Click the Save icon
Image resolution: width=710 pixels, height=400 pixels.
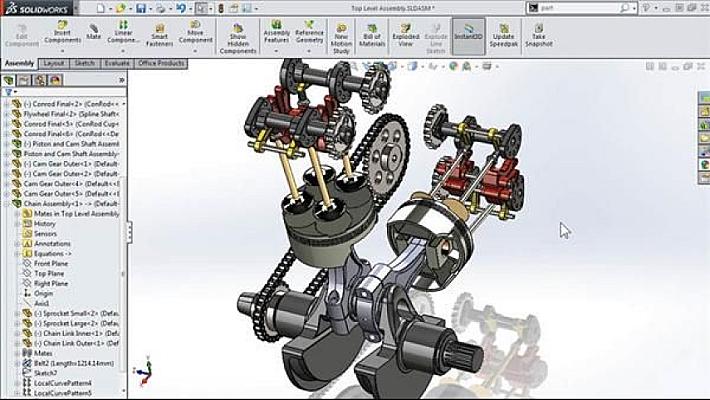[x=141, y=8]
